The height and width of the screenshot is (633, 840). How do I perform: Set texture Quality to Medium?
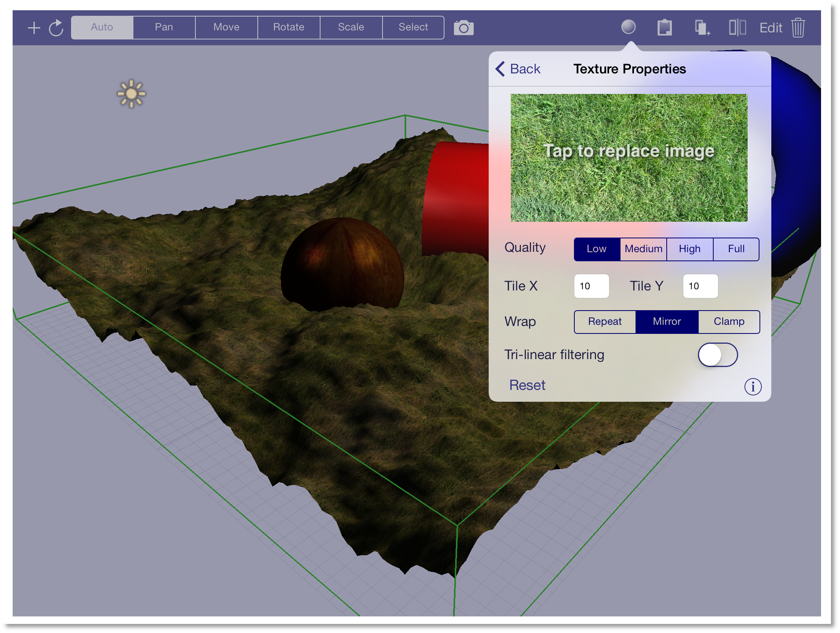coord(643,249)
